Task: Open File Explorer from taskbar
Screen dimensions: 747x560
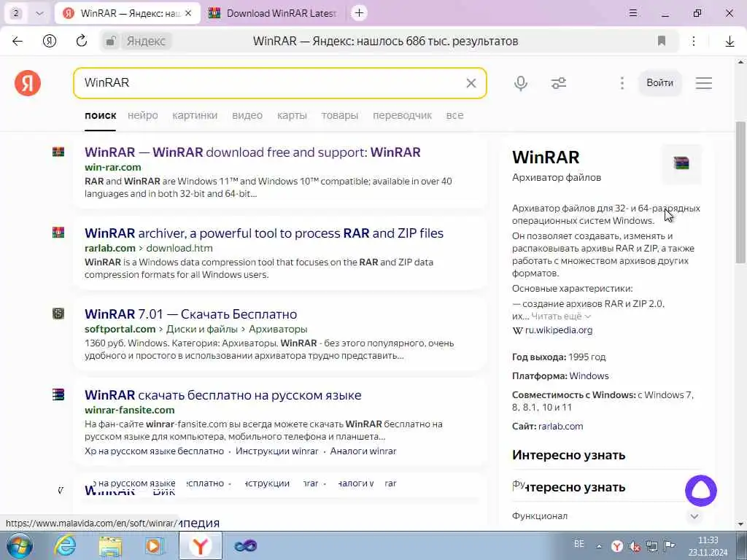Action: tap(111, 546)
